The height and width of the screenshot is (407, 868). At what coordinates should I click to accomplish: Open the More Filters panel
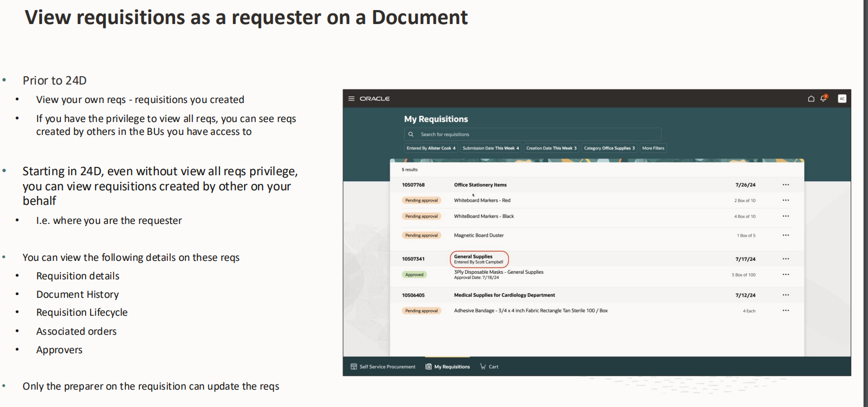click(653, 148)
